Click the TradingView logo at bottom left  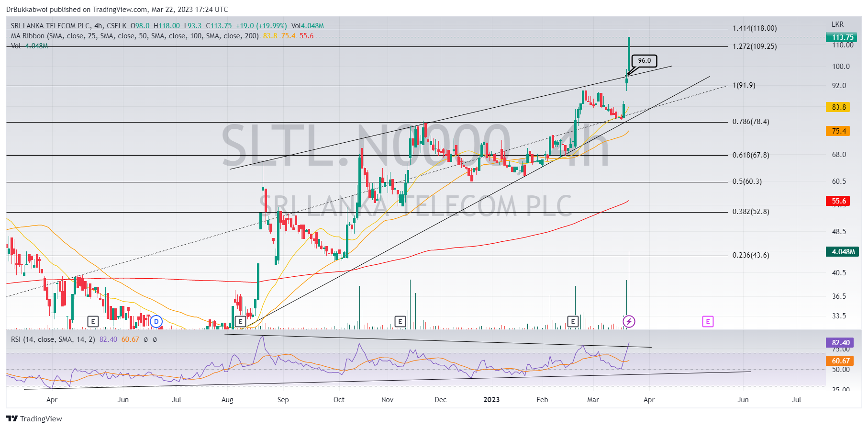[34, 418]
